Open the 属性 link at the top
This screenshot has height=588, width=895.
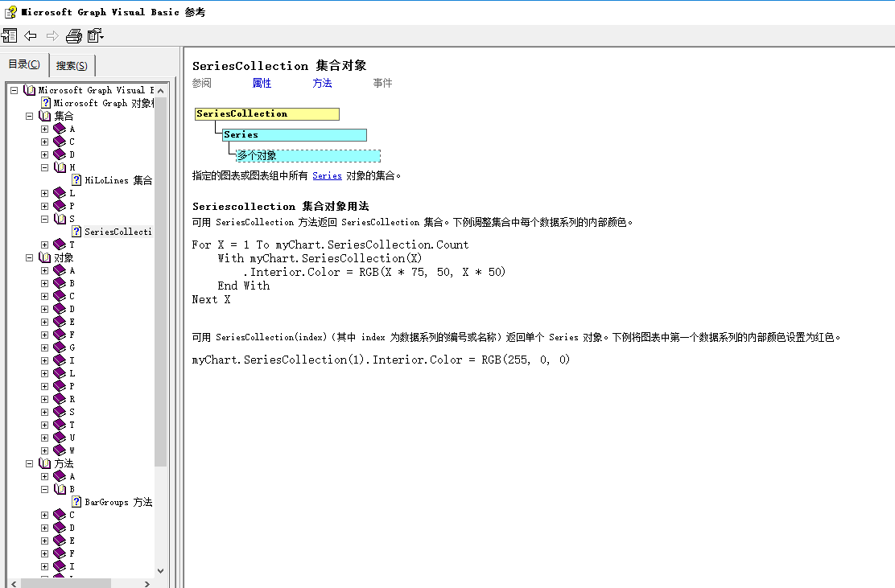(261, 83)
